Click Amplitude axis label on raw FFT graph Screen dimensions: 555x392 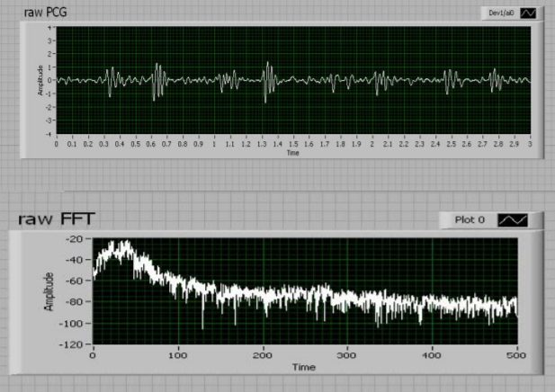click(x=50, y=291)
